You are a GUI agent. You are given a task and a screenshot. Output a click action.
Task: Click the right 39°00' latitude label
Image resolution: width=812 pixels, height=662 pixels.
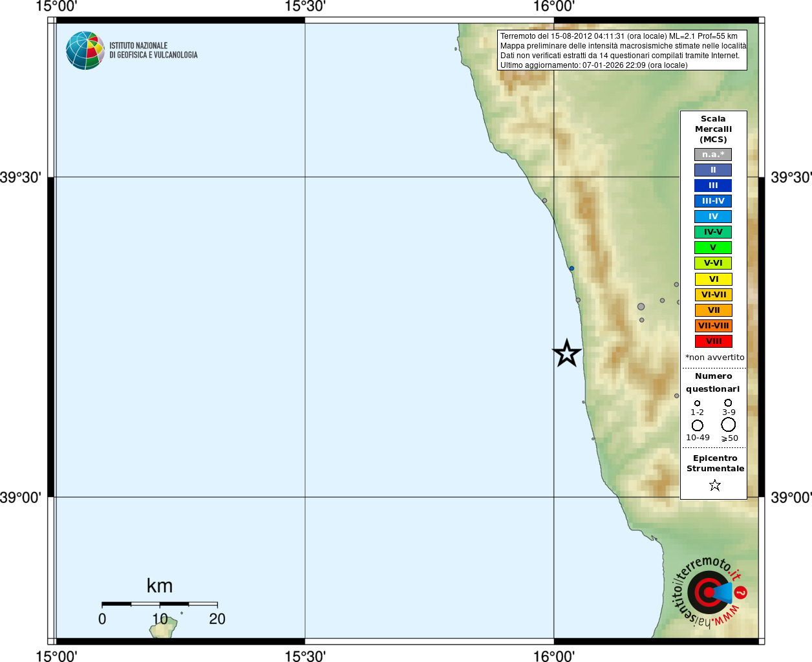pyautogui.click(x=791, y=498)
